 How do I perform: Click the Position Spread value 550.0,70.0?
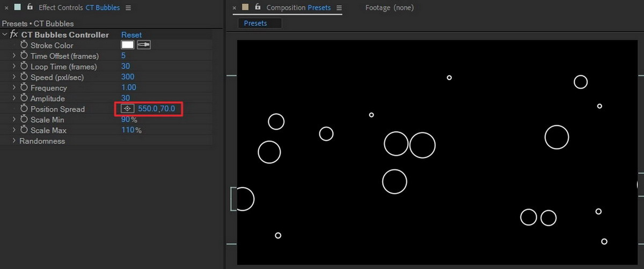tap(157, 109)
